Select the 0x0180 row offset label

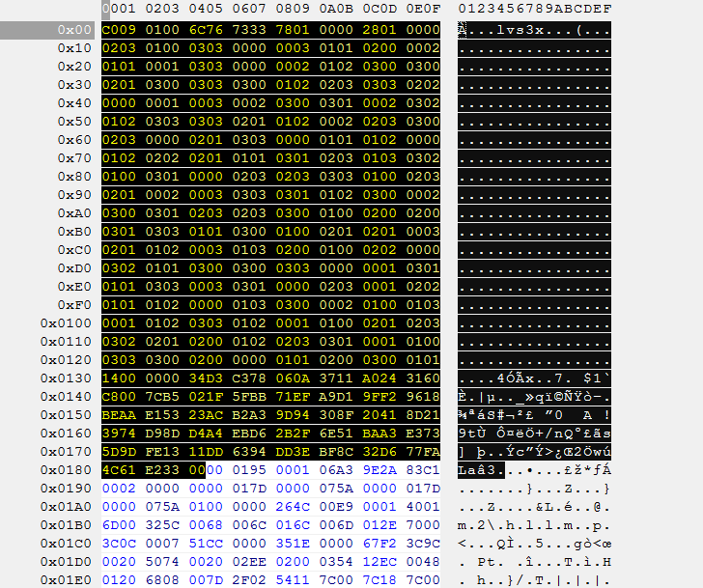[66, 470]
